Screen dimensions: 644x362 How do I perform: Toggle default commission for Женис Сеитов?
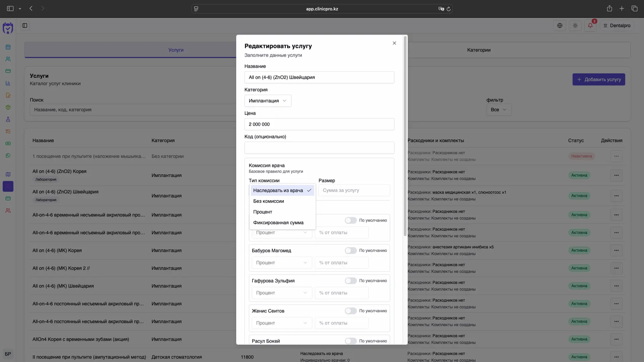pos(351,311)
